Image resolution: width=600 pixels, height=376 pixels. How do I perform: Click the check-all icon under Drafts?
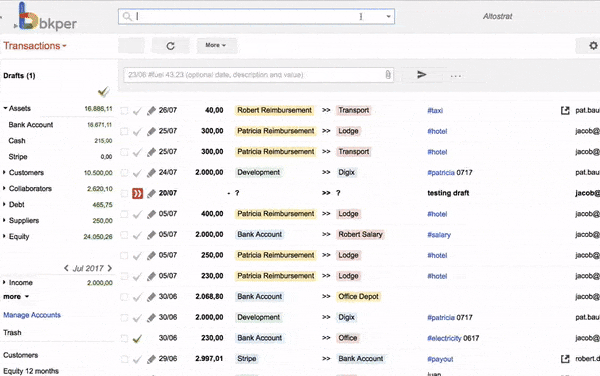click(103, 91)
